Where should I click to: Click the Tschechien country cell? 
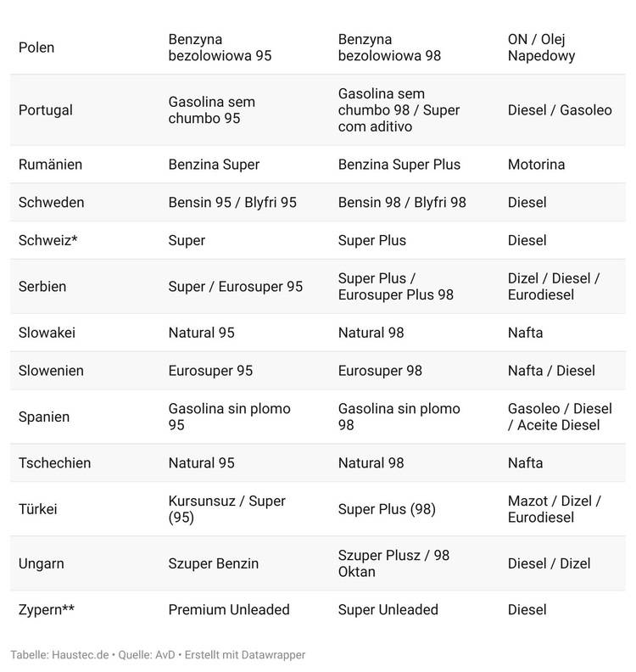pos(54,463)
